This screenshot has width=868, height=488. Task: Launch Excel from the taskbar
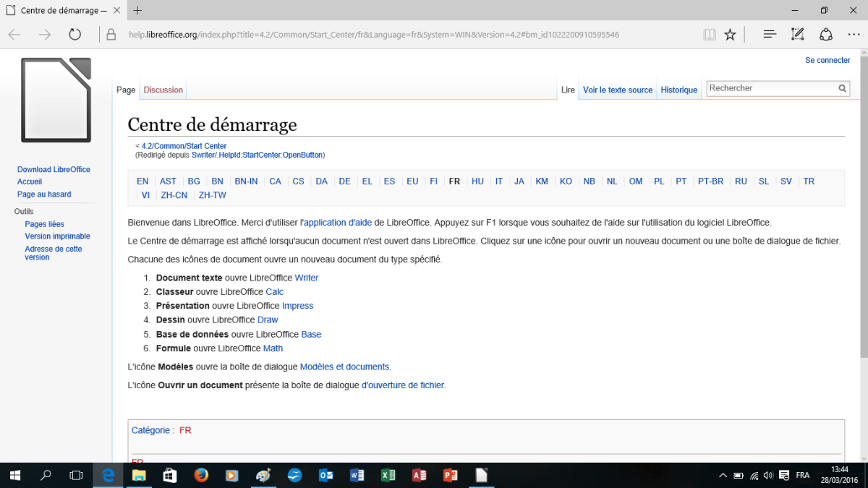point(388,475)
